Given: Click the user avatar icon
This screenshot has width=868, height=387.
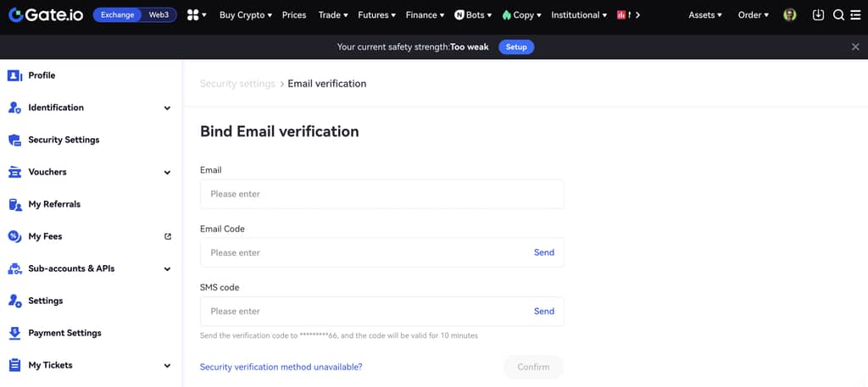Looking at the screenshot, I should tap(790, 15).
